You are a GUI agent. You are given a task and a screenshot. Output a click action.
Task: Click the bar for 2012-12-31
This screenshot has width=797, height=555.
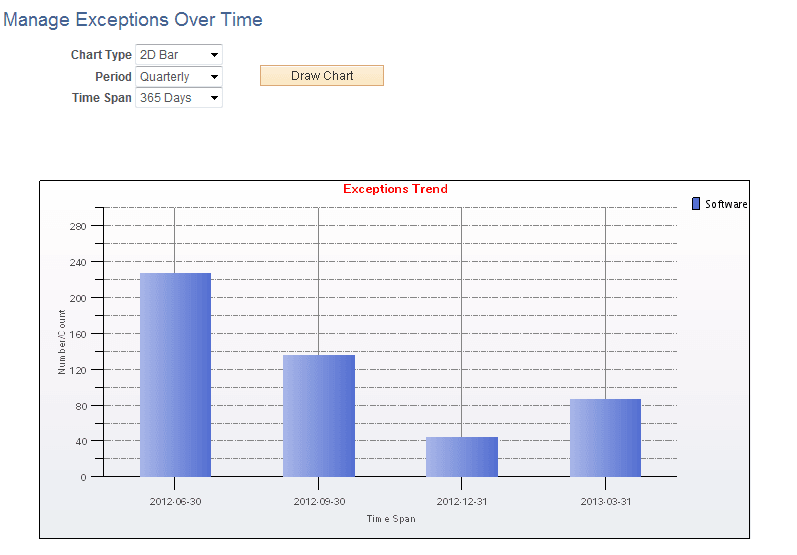pos(462,457)
